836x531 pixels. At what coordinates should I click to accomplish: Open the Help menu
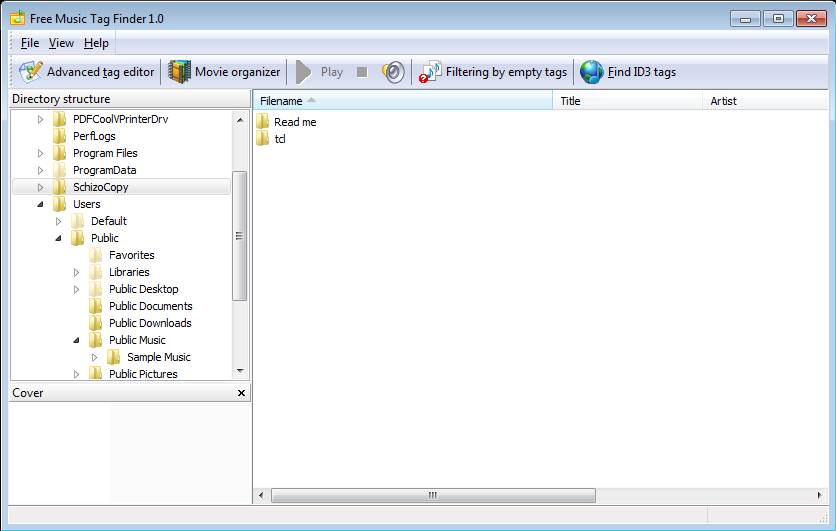coord(96,43)
